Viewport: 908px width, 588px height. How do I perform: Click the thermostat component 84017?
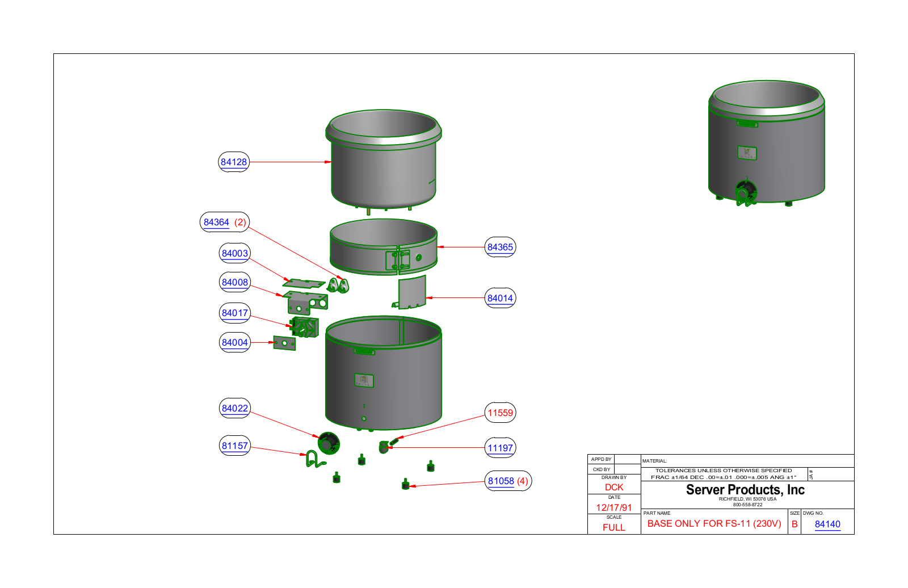304,327
